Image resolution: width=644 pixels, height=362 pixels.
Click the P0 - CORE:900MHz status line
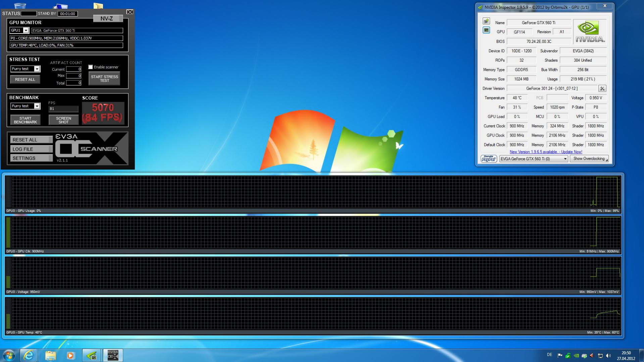coord(66,38)
